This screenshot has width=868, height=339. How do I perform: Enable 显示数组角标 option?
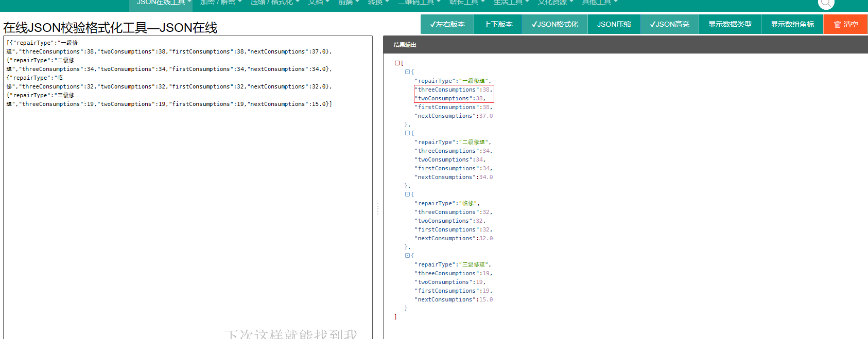(x=792, y=24)
